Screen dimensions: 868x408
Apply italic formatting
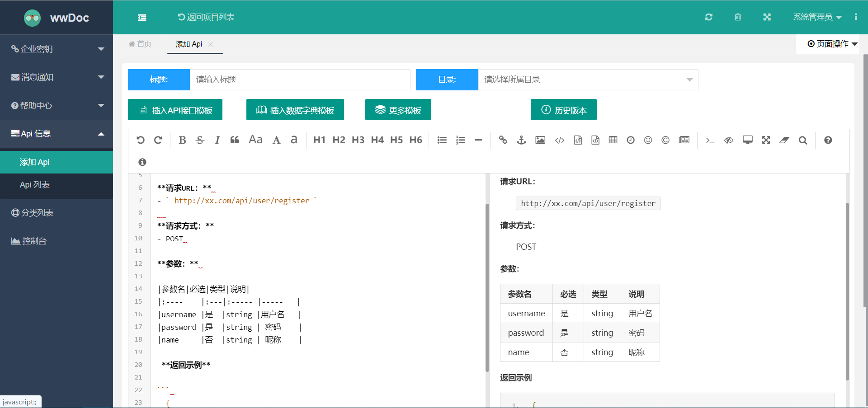[x=217, y=140]
